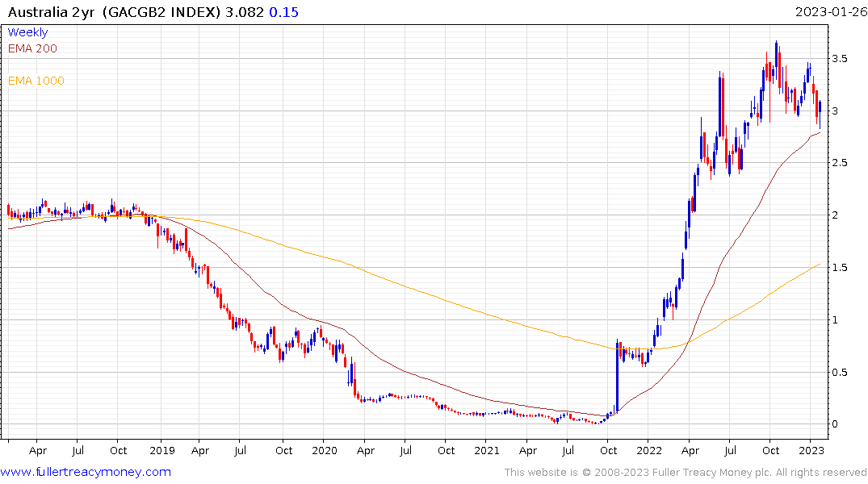This screenshot has width=868, height=484.
Task: Click the last price value 3.082
Action: pos(244,12)
